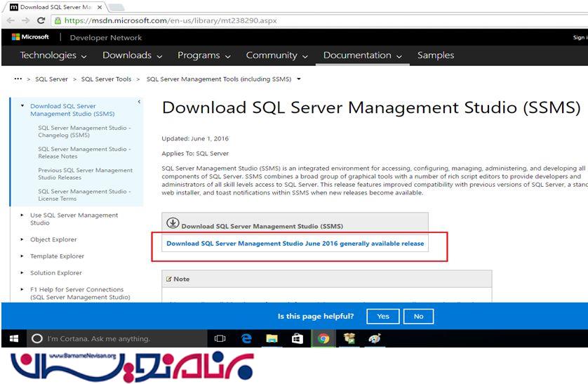Viewport: 588px width, 384px height.
Task: Open File Explorer from the taskbar
Action: [x=272, y=338]
